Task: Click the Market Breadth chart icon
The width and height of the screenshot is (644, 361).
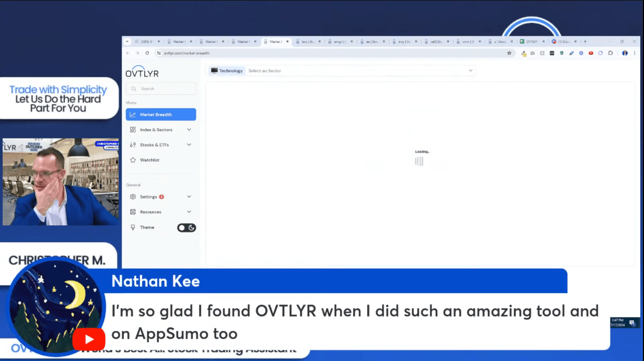Action: pyautogui.click(x=133, y=115)
